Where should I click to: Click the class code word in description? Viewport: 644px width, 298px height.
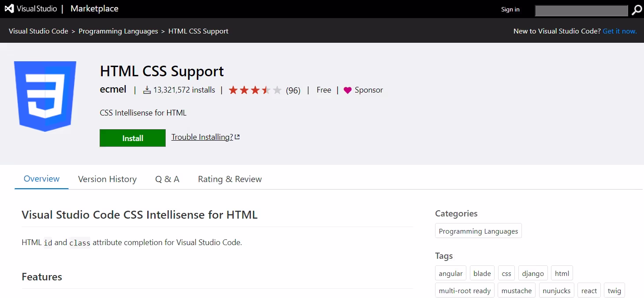[x=80, y=243]
